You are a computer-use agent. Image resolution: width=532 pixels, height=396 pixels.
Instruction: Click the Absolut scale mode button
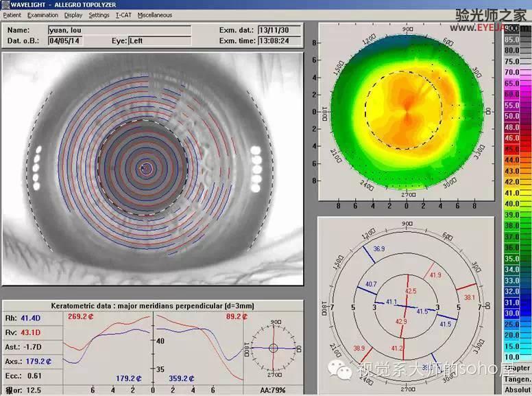(x=517, y=390)
